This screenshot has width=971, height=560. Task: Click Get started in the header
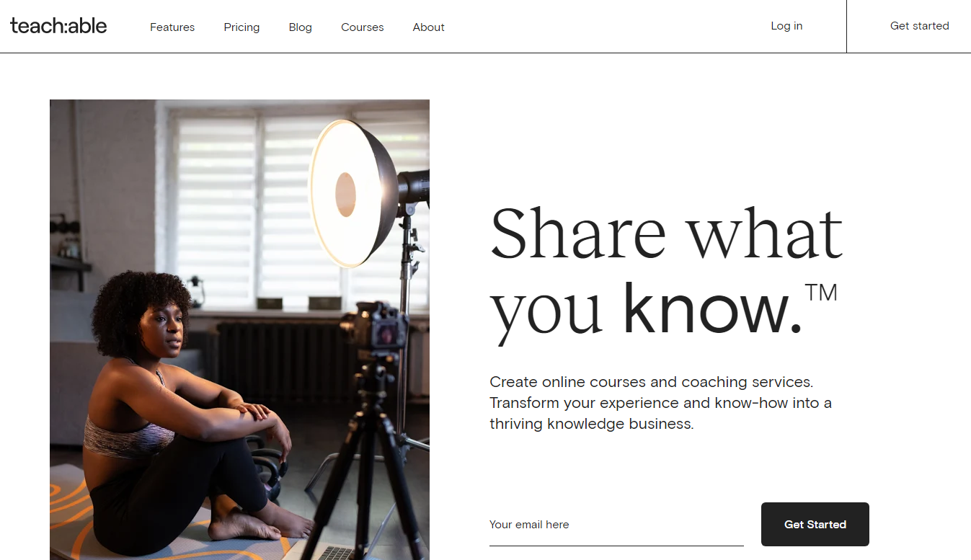point(919,26)
